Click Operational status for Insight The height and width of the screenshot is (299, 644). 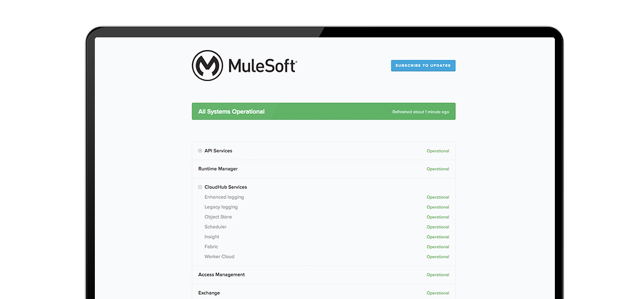click(438, 236)
